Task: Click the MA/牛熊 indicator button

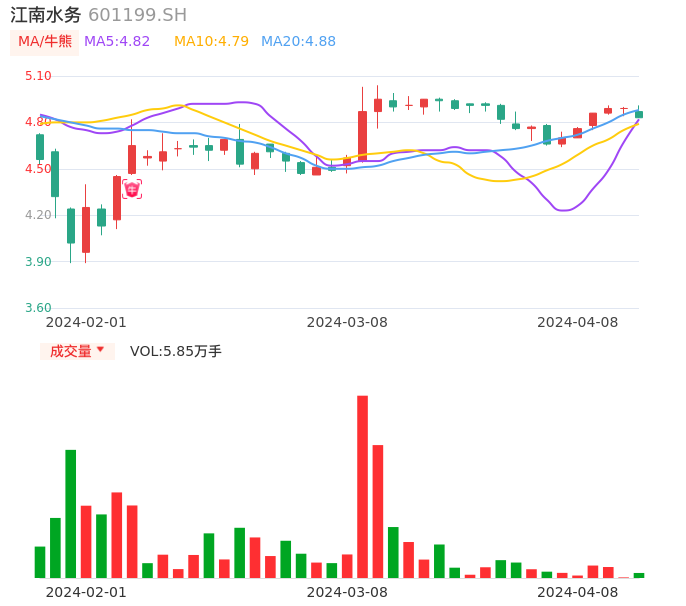Action: click(45, 42)
